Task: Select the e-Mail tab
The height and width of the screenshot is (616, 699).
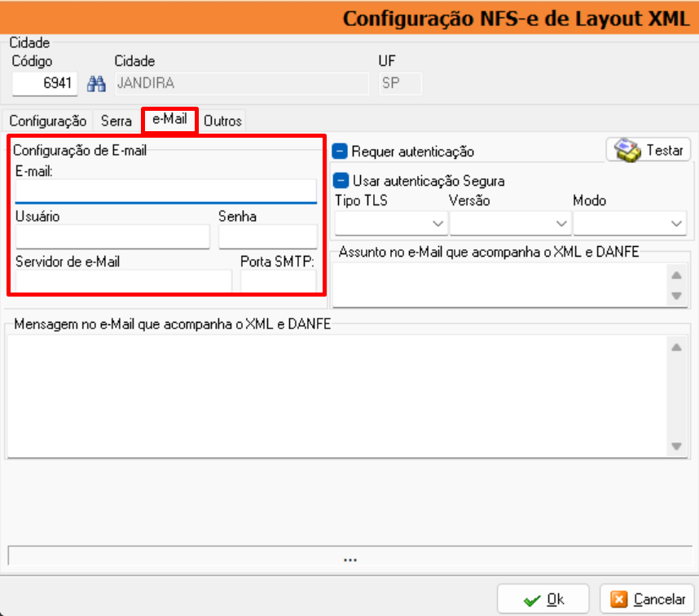Action: [x=169, y=119]
